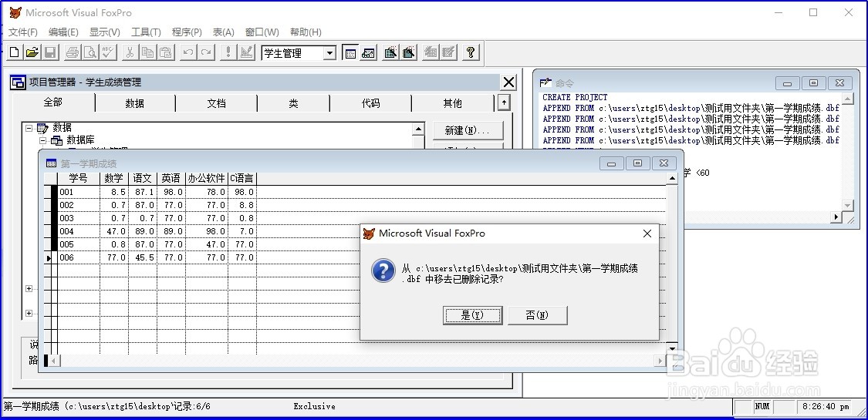This screenshot has width=868, height=420.
Task: Toggle deletion mark for record 001
Action: (x=54, y=192)
